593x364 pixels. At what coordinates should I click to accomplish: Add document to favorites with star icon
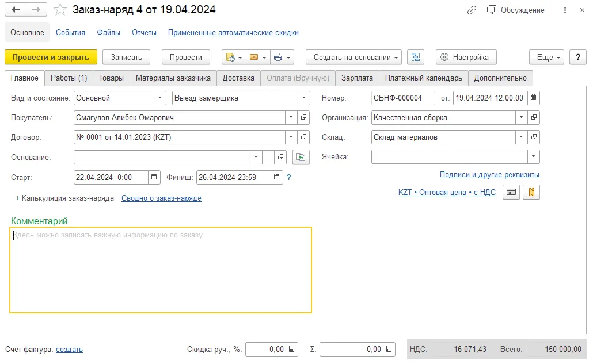point(60,9)
